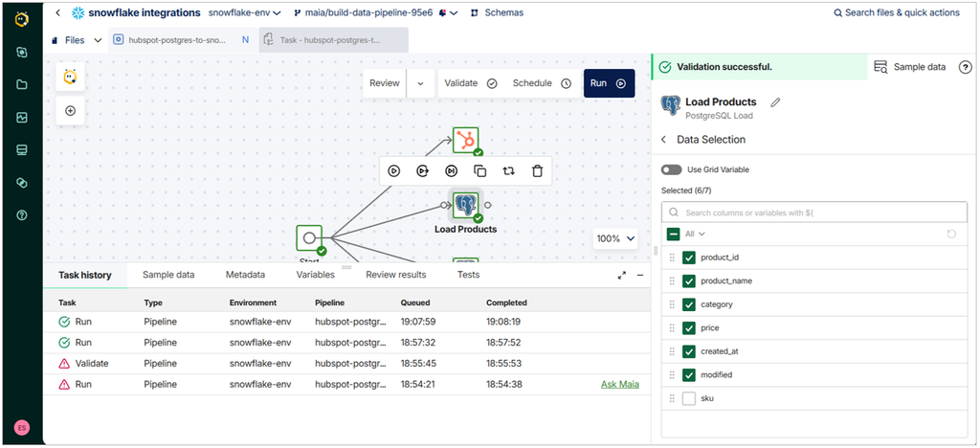
Task: Select the HubSpot component on the canvas
Action: point(466,141)
